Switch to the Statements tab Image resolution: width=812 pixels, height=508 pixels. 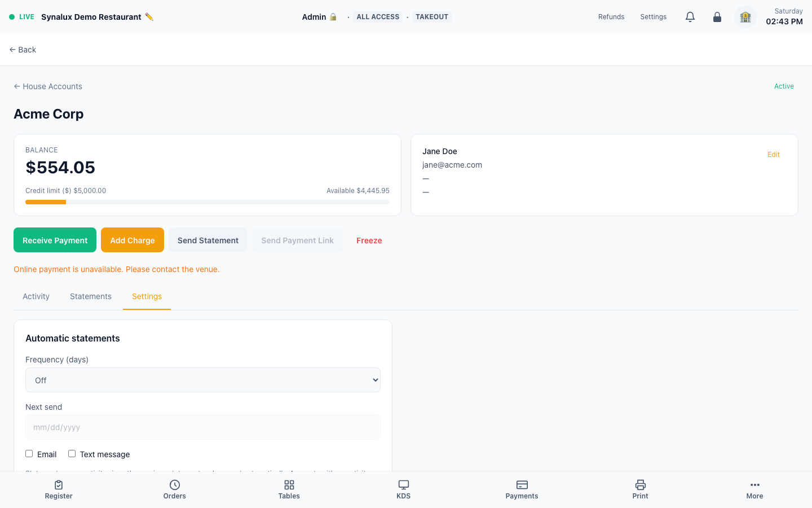91,296
